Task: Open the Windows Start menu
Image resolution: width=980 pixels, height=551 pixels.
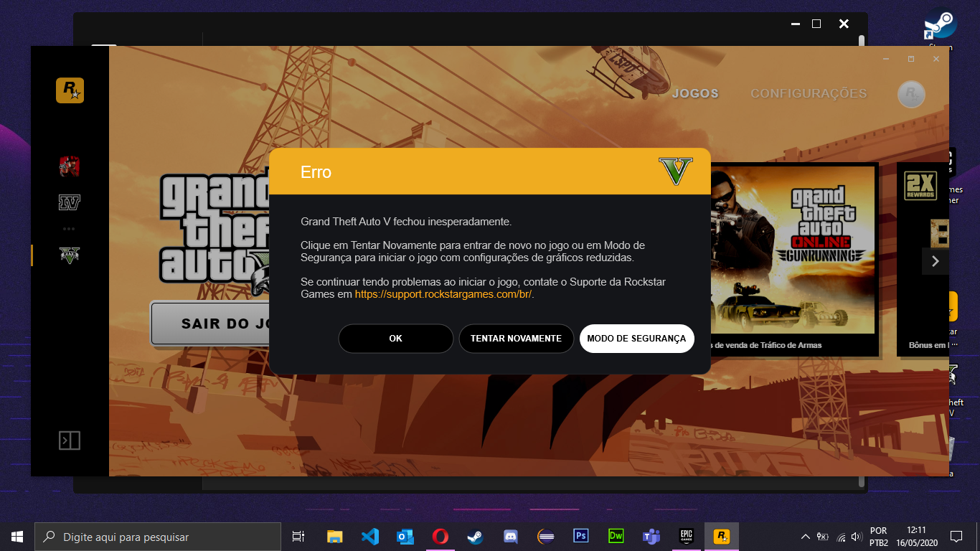Action: (x=17, y=537)
